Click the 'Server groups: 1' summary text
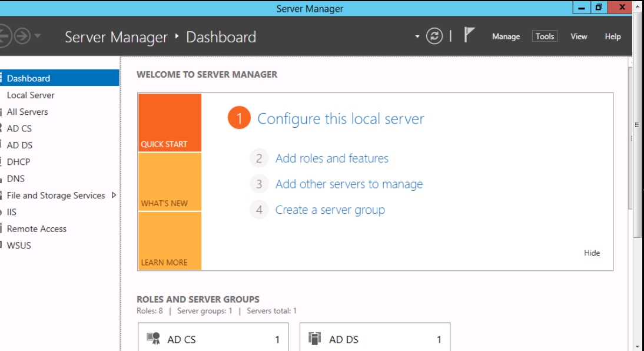The width and height of the screenshot is (644, 351). 204,311
